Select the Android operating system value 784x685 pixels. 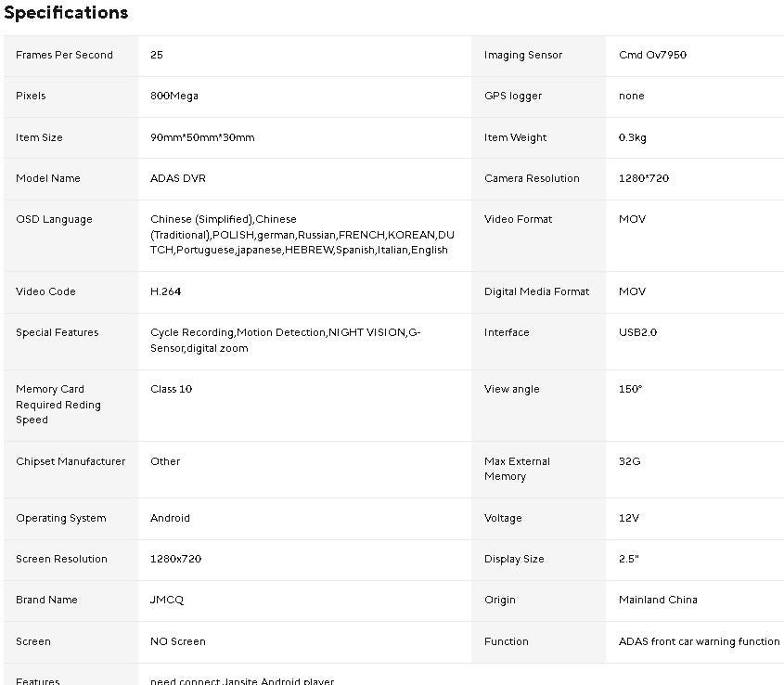coord(170,518)
